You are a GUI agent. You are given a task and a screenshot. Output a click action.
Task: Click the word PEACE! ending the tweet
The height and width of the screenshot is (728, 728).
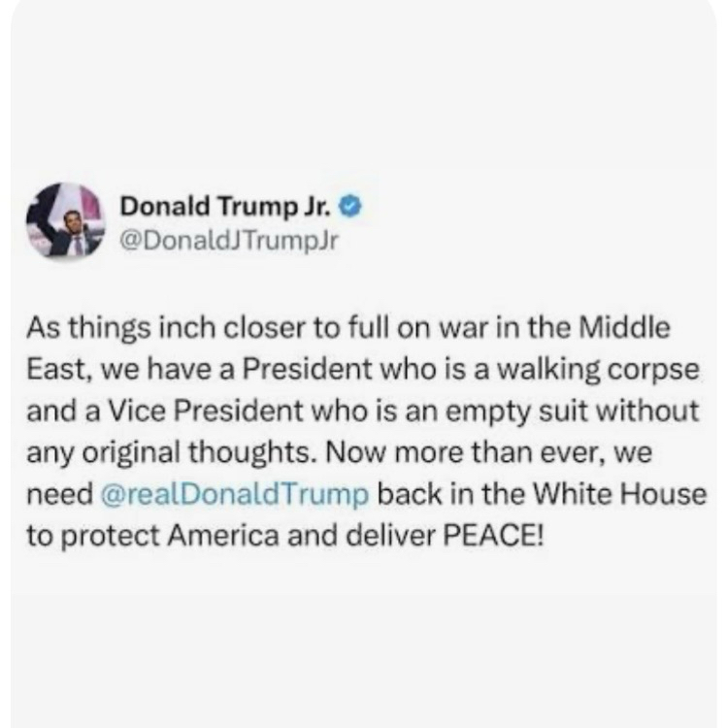pos(492,535)
